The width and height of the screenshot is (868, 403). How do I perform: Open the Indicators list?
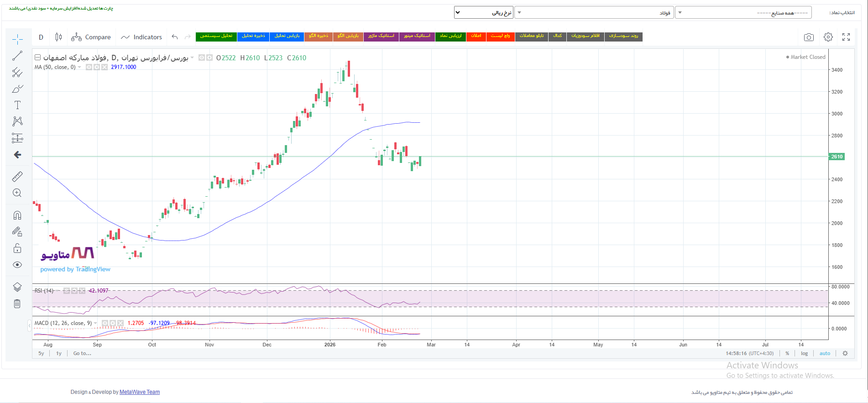[141, 37]
